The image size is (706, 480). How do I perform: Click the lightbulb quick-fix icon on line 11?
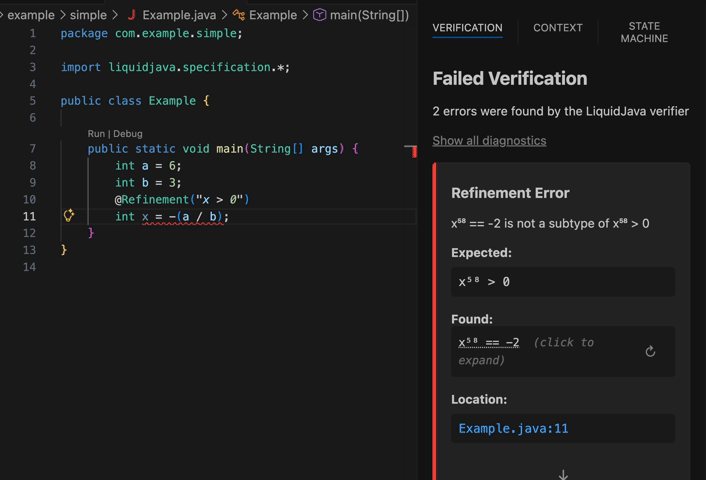point(69,215)
